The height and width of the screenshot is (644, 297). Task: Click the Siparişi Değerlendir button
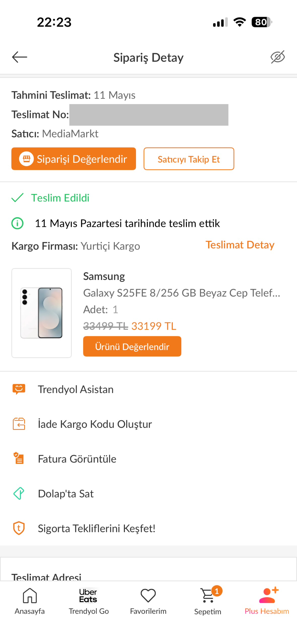[x=74, y=159]
